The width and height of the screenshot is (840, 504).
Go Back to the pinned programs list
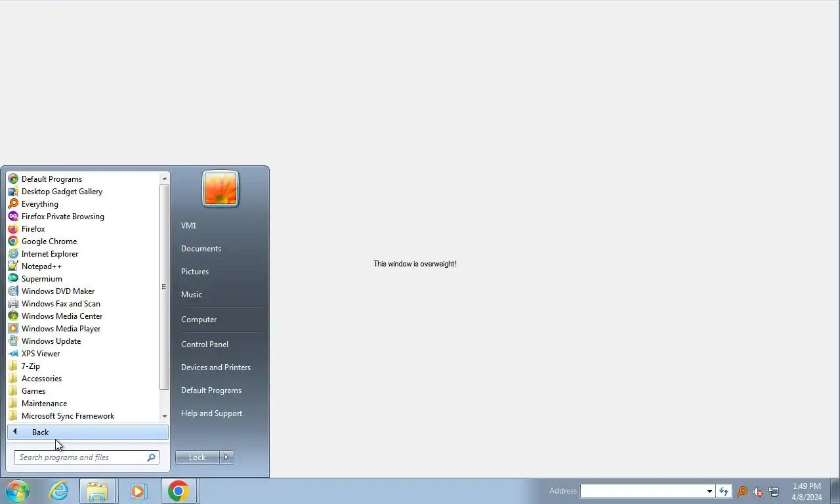tap(88, 432)
